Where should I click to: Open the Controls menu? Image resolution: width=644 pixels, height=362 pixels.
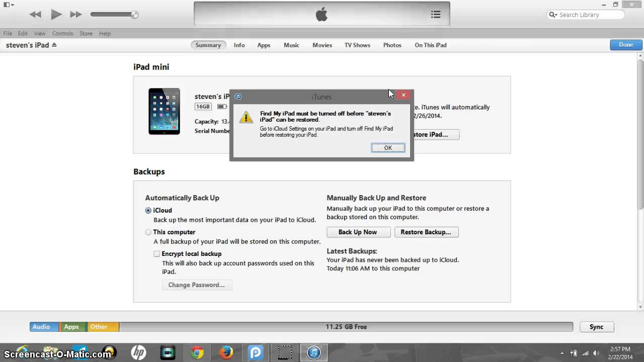tap(62, 33)
